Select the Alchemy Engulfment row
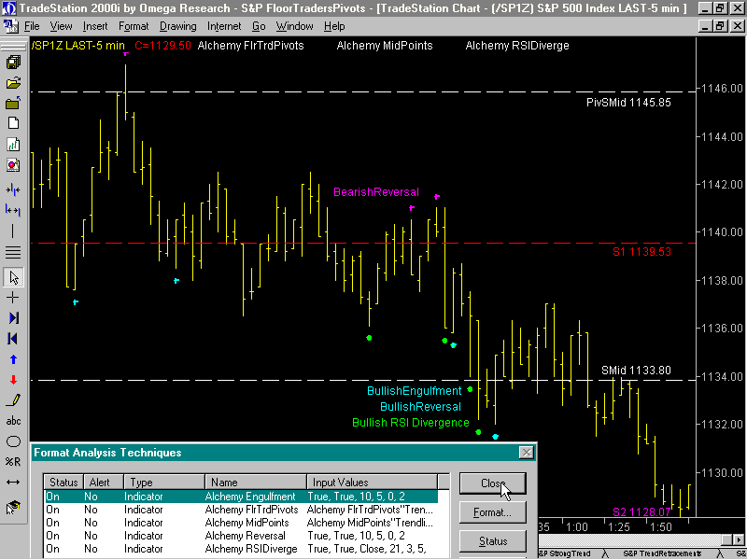 (241, 497)
